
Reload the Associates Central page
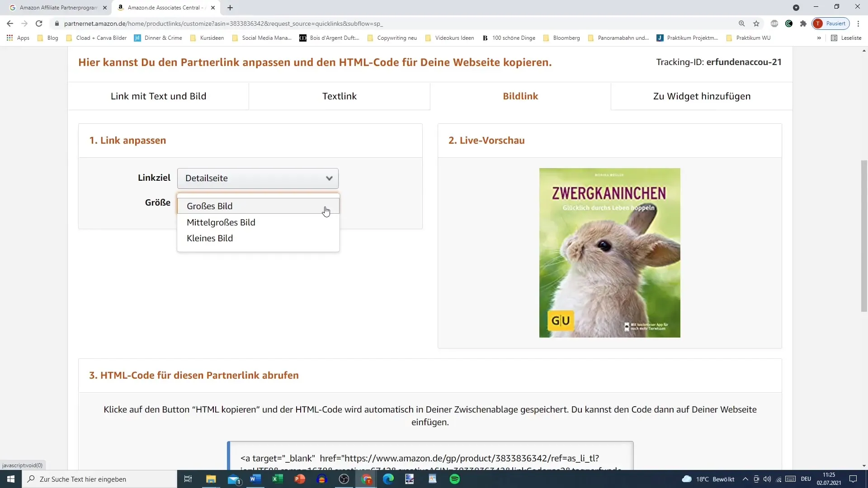(x=39, y=23)
